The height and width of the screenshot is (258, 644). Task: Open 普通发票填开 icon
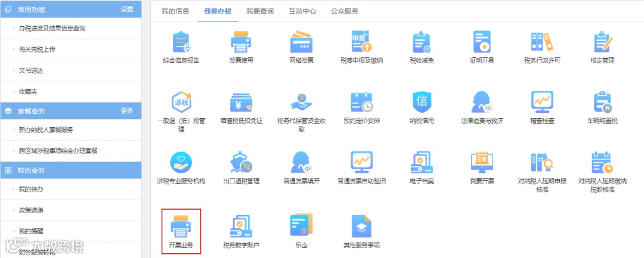301,162
